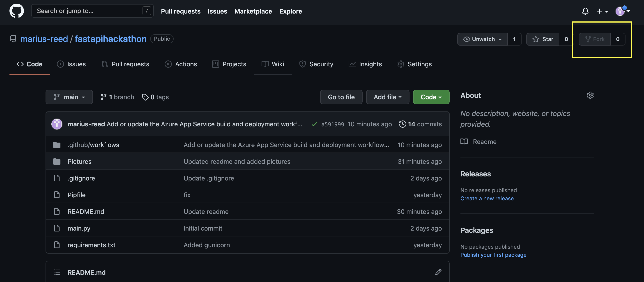Click the About settings gear icon

coord(590,95)
